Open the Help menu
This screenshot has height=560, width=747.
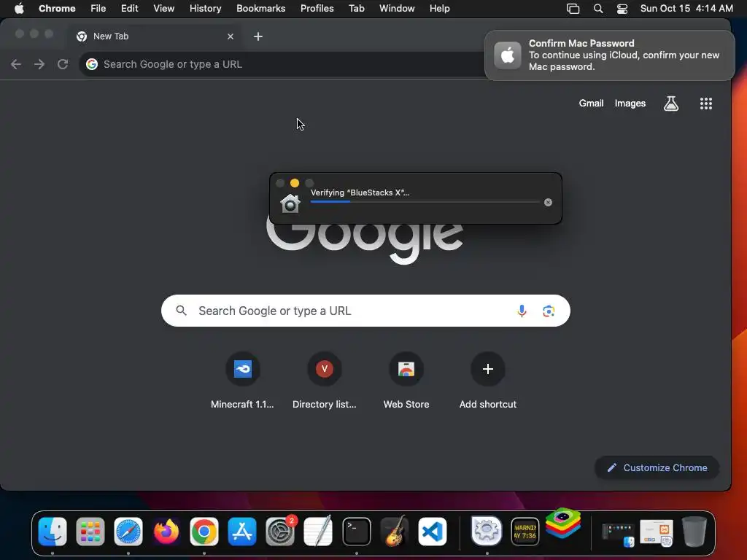pos(439,9)
